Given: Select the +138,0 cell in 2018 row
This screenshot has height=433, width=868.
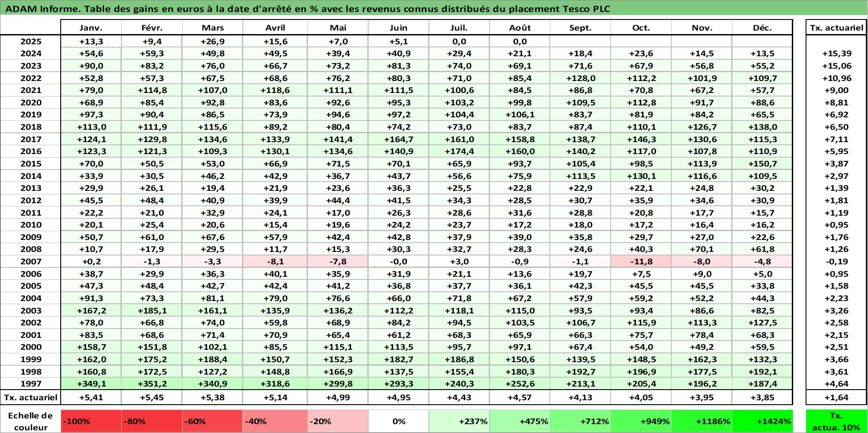Looking at the screenshot, I should [x=762, y=127].
